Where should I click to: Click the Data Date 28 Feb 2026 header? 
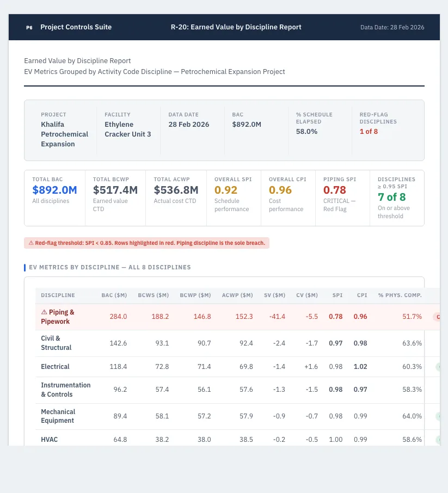(392, 27)
